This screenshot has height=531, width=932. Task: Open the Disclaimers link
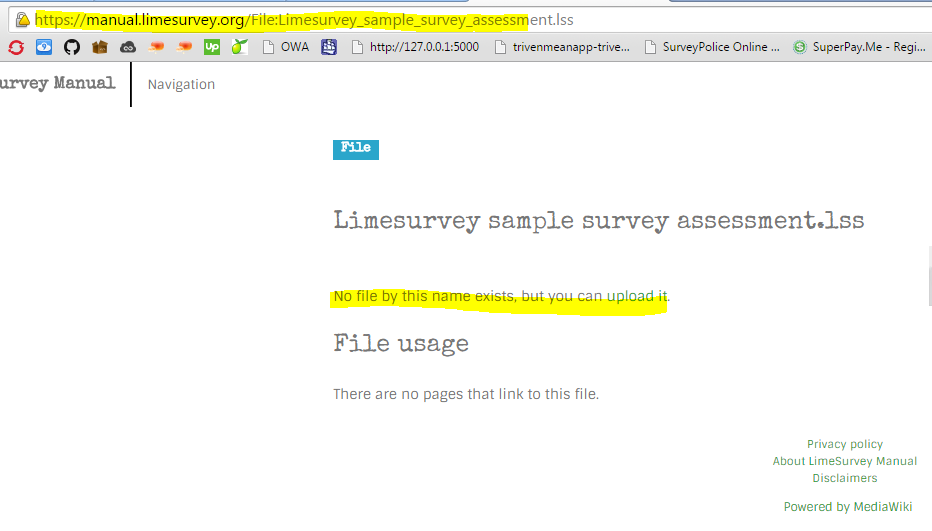845,478
